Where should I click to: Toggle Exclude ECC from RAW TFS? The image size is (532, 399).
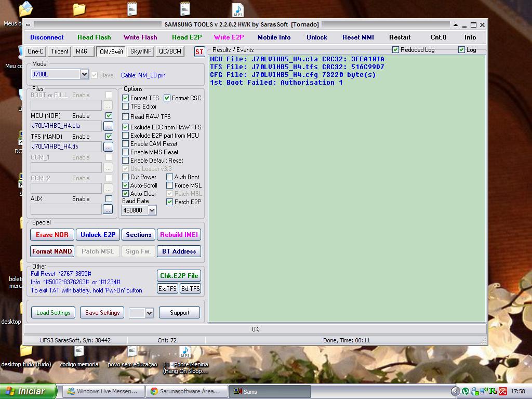125,127
